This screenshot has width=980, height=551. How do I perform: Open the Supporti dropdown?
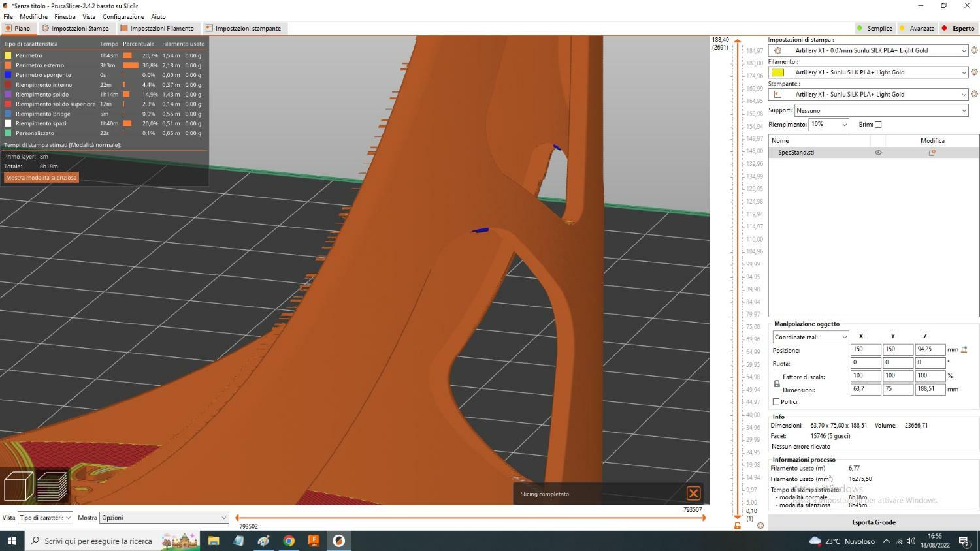coord(881,110)
